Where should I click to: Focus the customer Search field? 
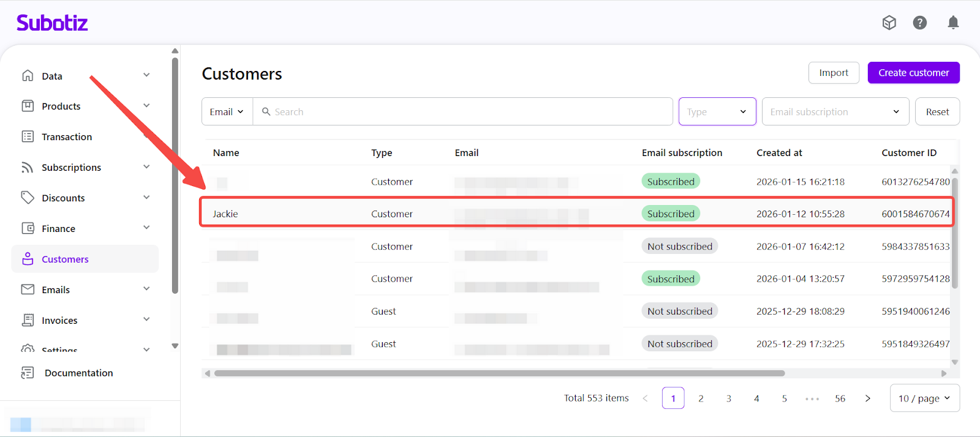[466, 111]
